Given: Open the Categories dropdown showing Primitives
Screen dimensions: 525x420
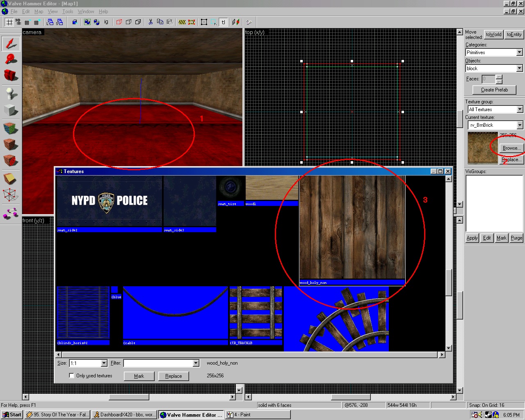Looking at the screenshot, I should click(520, 52).
